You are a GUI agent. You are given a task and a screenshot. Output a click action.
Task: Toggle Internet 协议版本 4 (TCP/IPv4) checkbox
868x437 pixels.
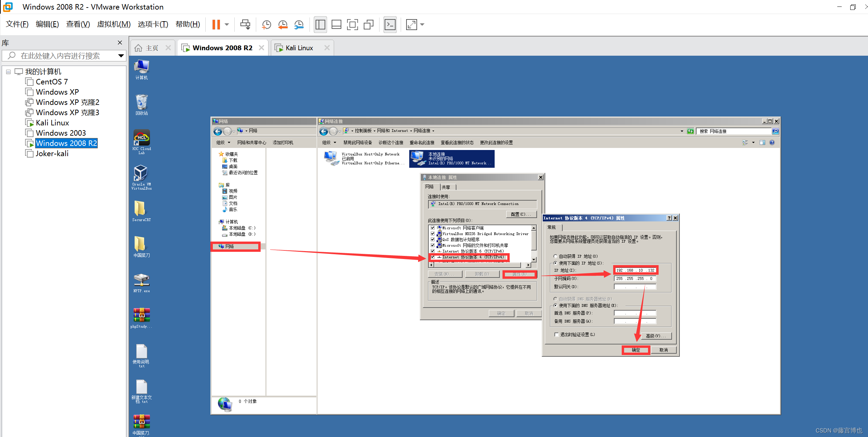[432, 257]
